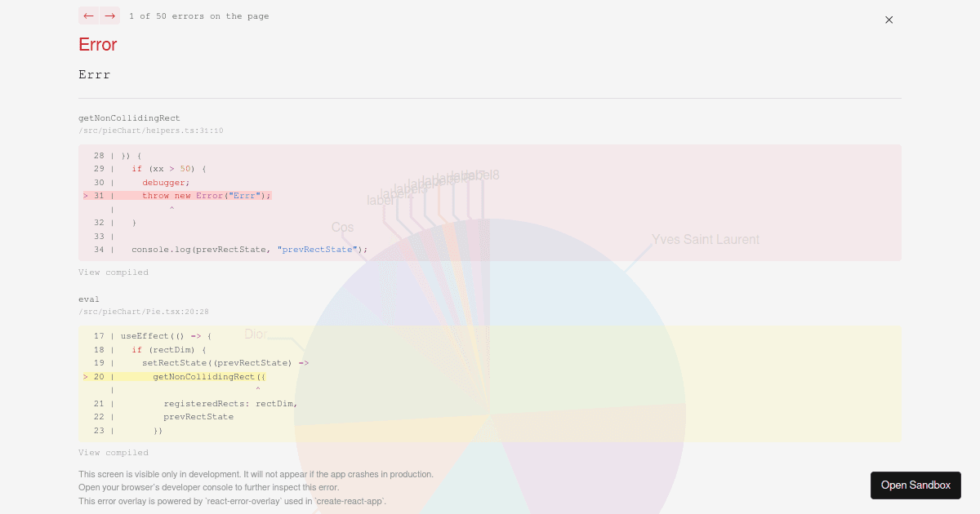Click the highlighted throw new Error line 31
This screenshot has height=514, width=980.
pos(204,195)
